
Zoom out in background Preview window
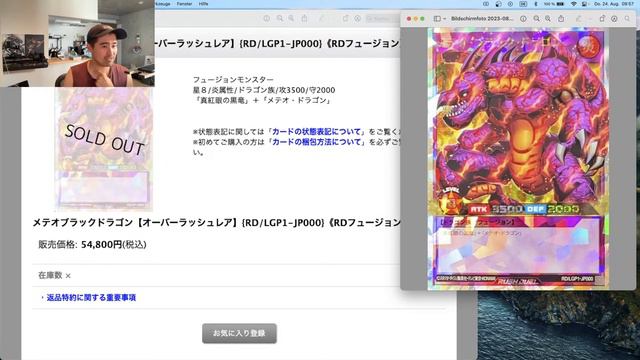280,19
